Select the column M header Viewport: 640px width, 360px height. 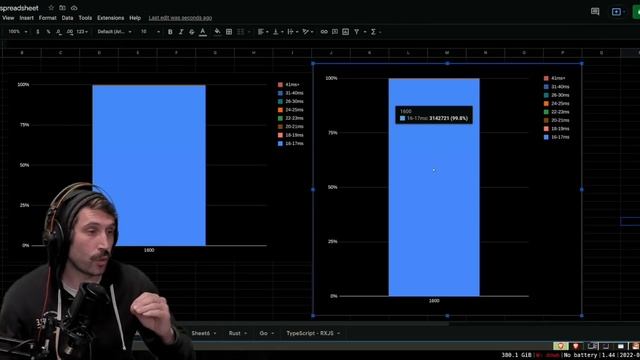coord(447,53)
